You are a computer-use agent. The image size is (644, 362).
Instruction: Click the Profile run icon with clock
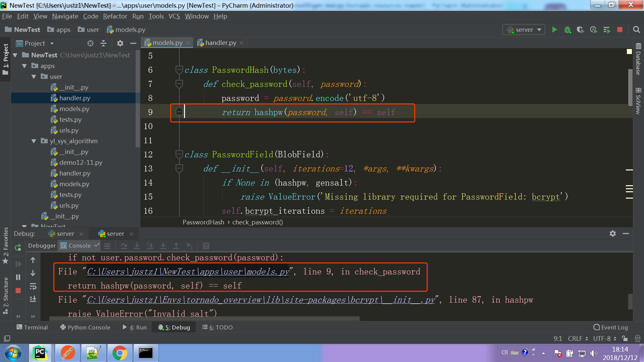click(594, 30)
